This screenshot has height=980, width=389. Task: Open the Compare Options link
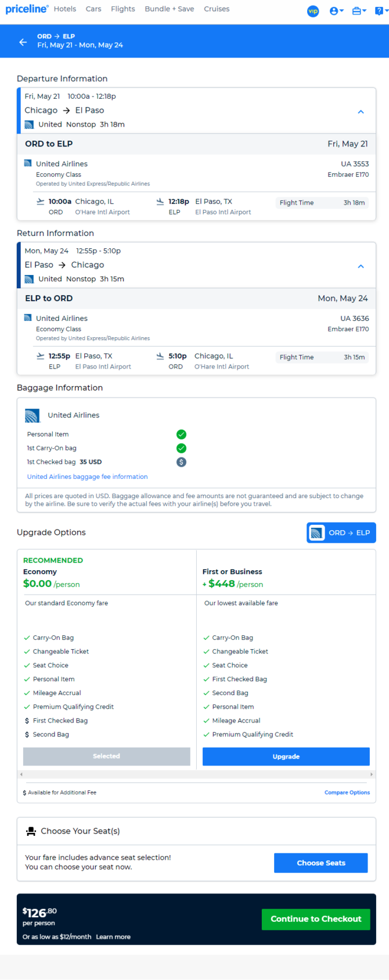pos(347,792)
